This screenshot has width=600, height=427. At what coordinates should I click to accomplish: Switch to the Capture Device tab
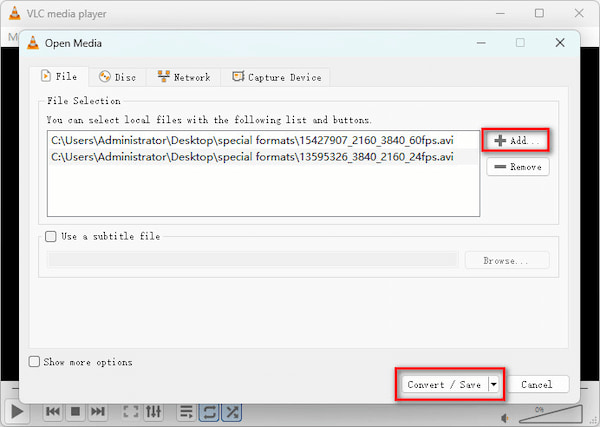pyautogui.click(x=276, y=77)
